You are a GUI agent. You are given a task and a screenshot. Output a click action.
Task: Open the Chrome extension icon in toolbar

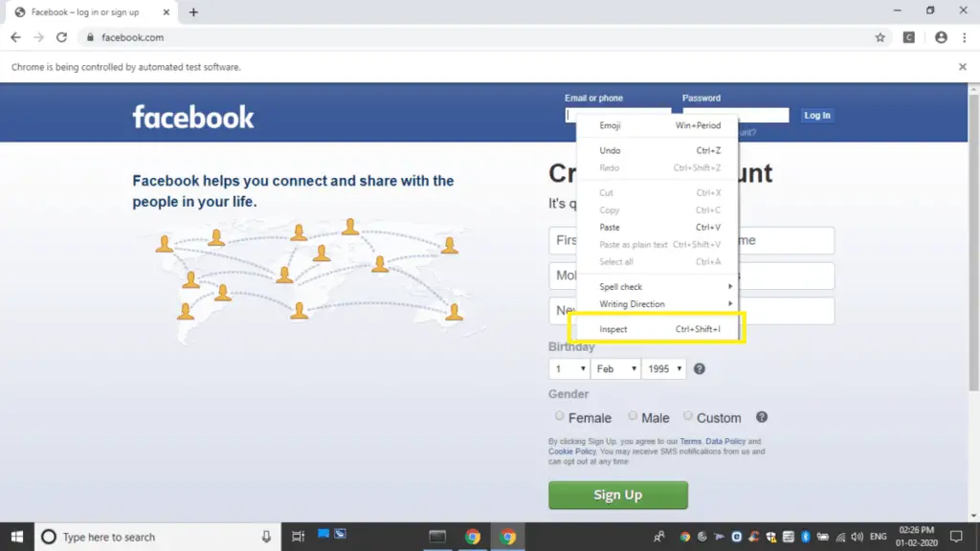click(909, 37)
